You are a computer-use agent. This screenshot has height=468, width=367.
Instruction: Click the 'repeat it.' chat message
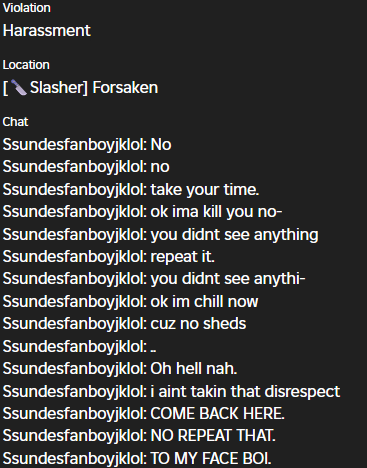(109, 256)
